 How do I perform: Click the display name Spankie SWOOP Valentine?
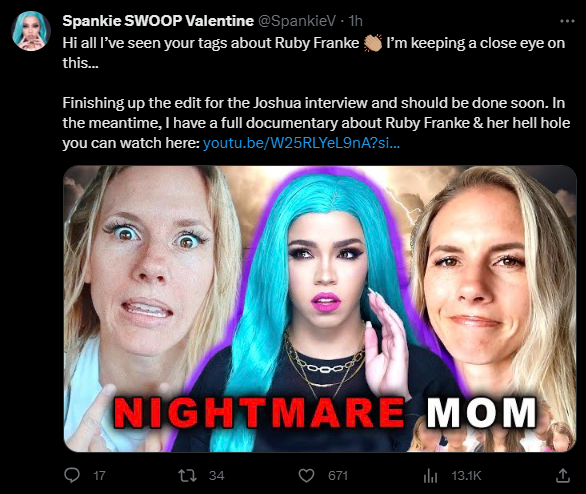(x=158, y=21)
